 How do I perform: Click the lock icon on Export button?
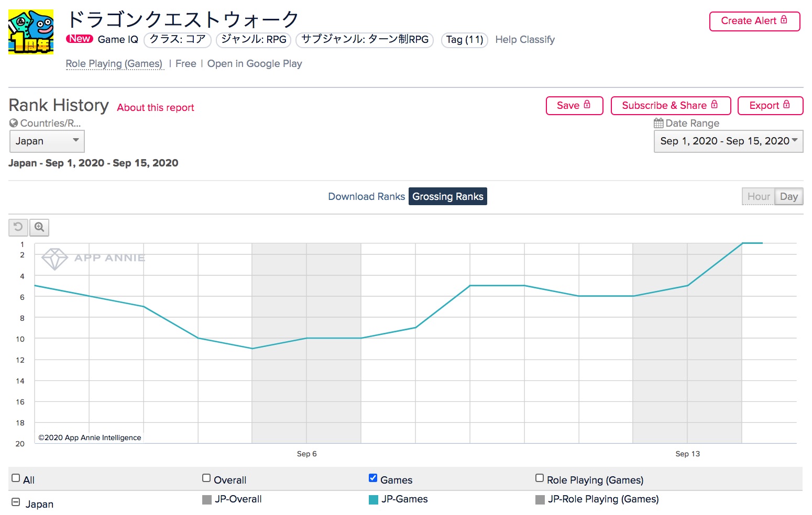(786, 105)
